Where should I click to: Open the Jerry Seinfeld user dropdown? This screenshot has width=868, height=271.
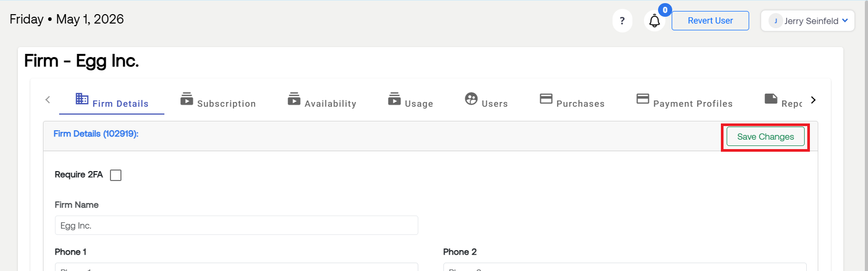(807, 21)
